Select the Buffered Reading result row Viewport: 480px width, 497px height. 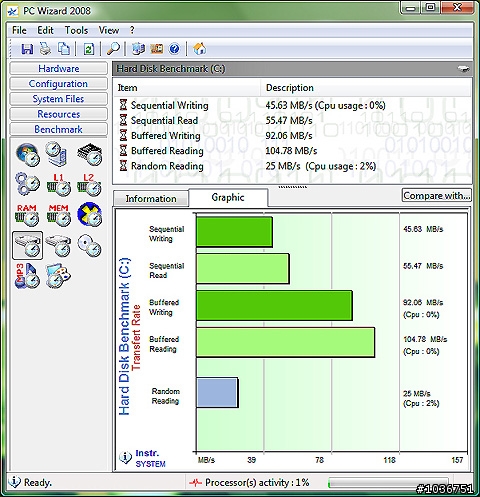click(x=292, y=151)
